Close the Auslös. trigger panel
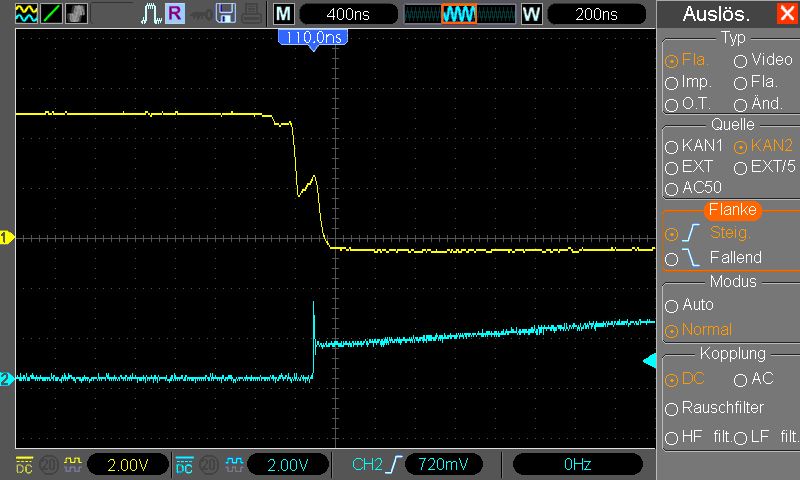Screen dimensions: 800x480 [786, 13]
